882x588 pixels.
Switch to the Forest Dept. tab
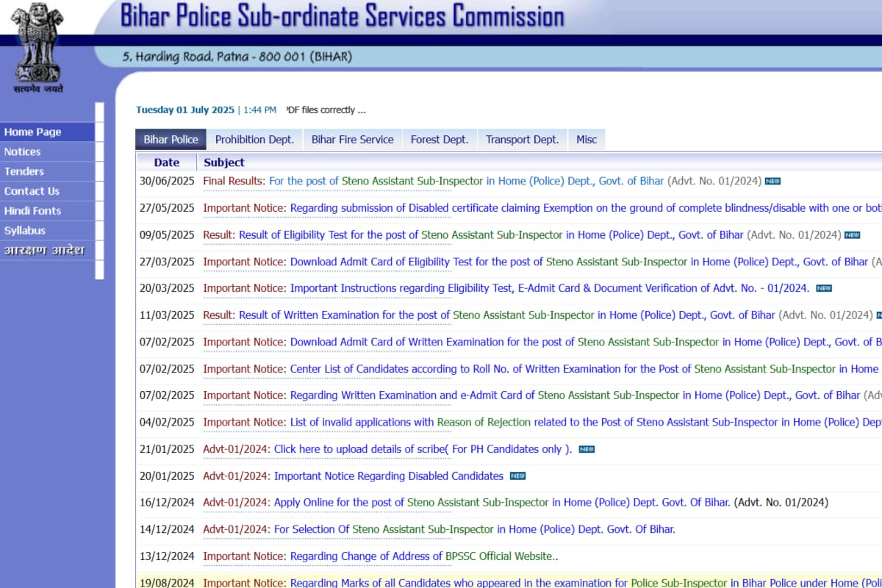click(439, 139)
